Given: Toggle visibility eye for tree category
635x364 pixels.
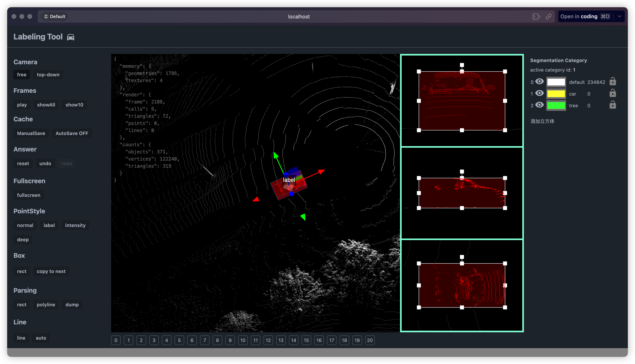Looking at the screenshot, I should click(539, 105).
